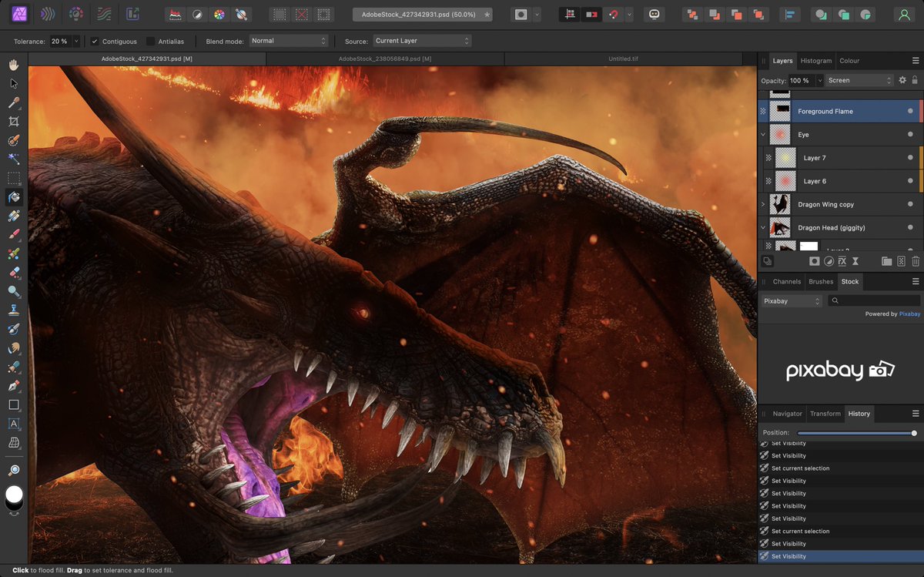Screen dimensions: 924x577
Task: Open the Tolerance value dropdown arrow
Action: (x=75, y=41)
